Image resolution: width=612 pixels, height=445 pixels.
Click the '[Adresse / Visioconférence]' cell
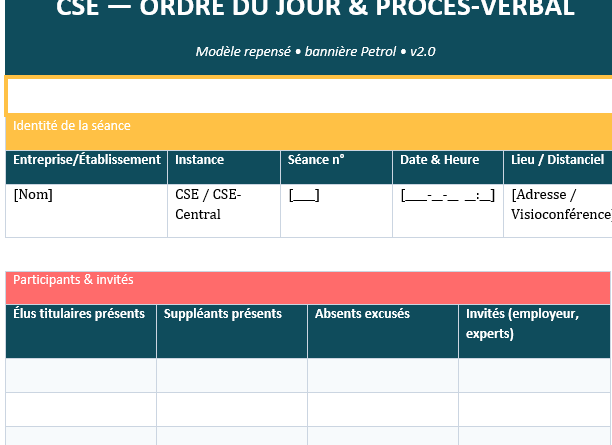point(558,210)
